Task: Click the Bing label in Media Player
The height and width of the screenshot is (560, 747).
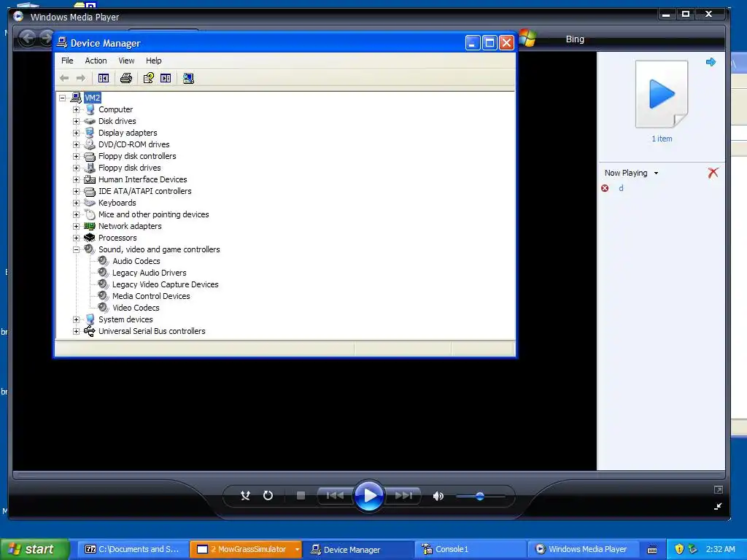Action: point(575,39)
